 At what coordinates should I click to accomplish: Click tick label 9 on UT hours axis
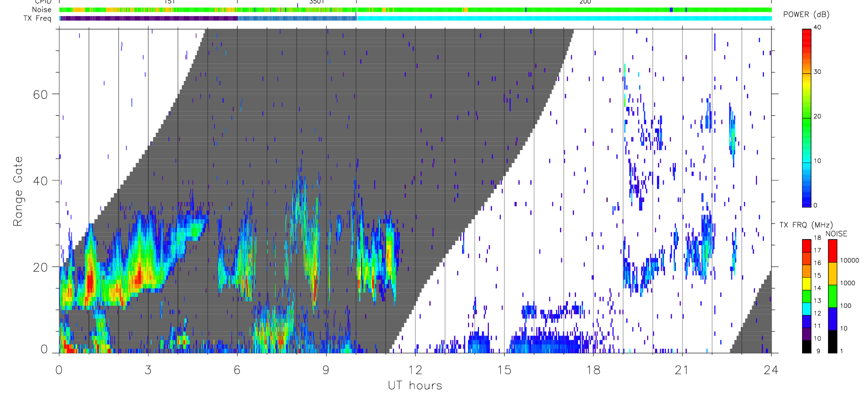point(326,370)
